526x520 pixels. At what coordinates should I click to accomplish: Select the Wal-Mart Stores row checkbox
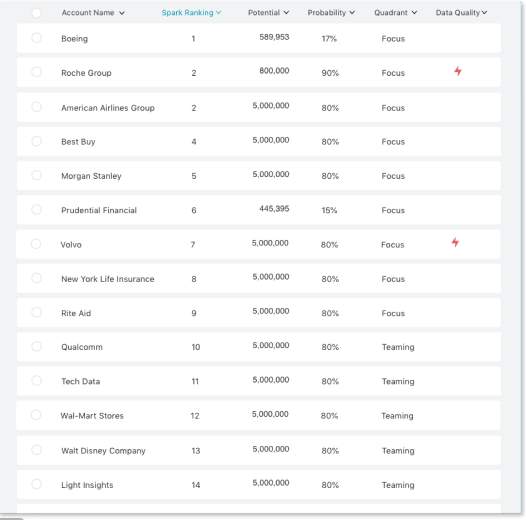point(36,415)
